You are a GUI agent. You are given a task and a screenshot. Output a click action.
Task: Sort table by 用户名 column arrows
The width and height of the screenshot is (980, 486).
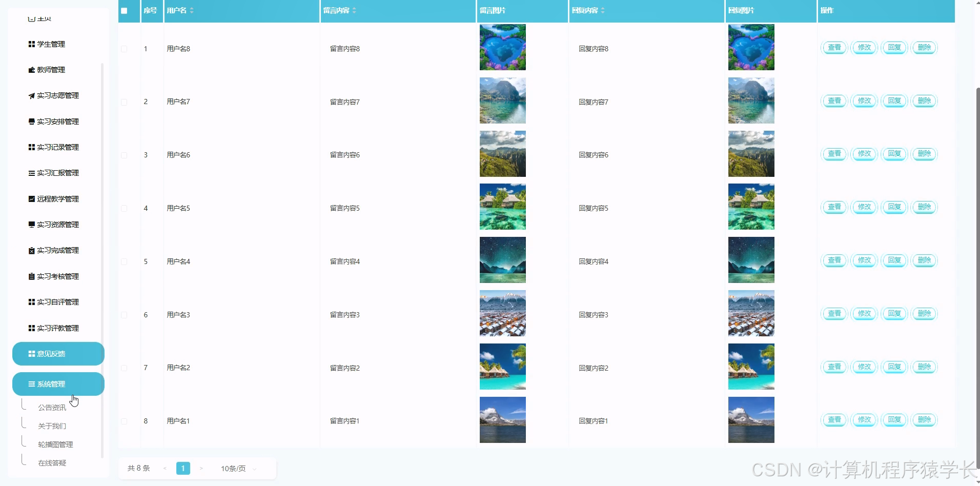(192, 10)
